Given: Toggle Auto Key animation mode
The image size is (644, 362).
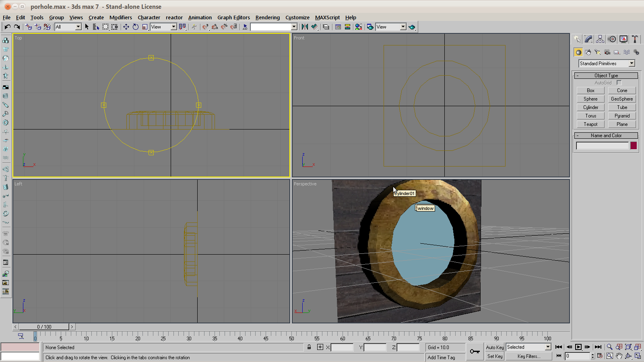Looking at the screenshot, I should (495, 347).
